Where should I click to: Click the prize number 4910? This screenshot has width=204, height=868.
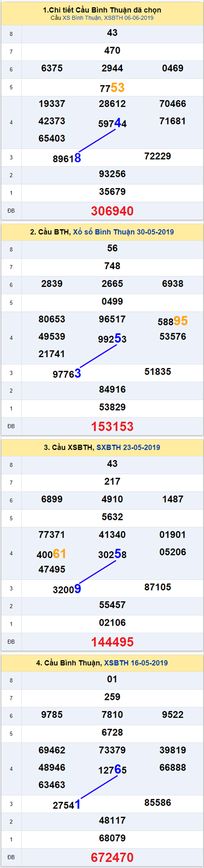click(x=112, y=500)
